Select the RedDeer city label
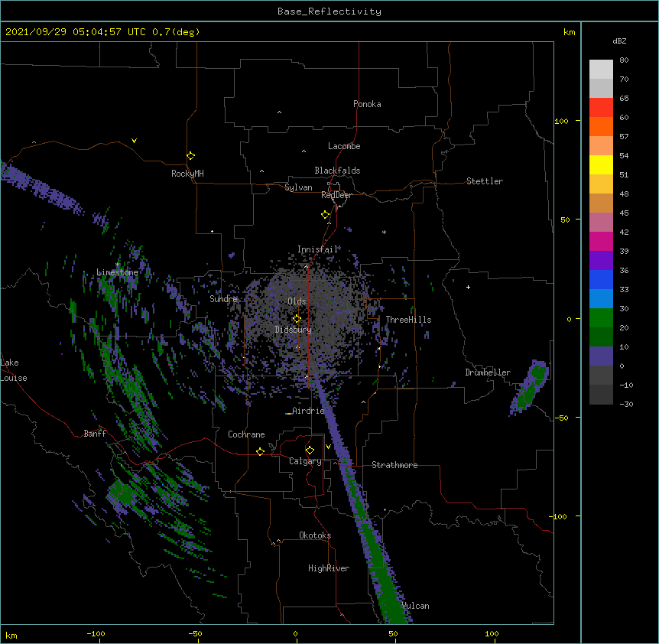Image resolution: width=659 pixels, height=644 pixels. coord(336,195)
